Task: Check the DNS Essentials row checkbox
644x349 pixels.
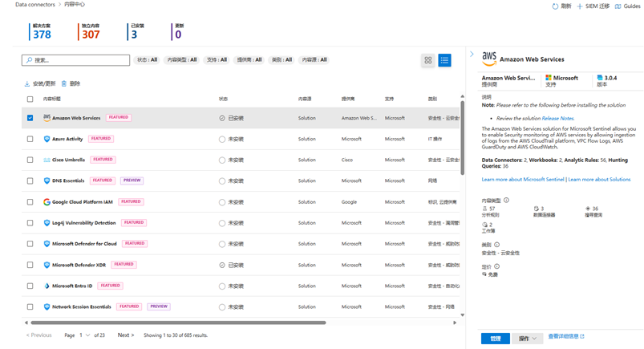Action: click(x=30, y=181)
